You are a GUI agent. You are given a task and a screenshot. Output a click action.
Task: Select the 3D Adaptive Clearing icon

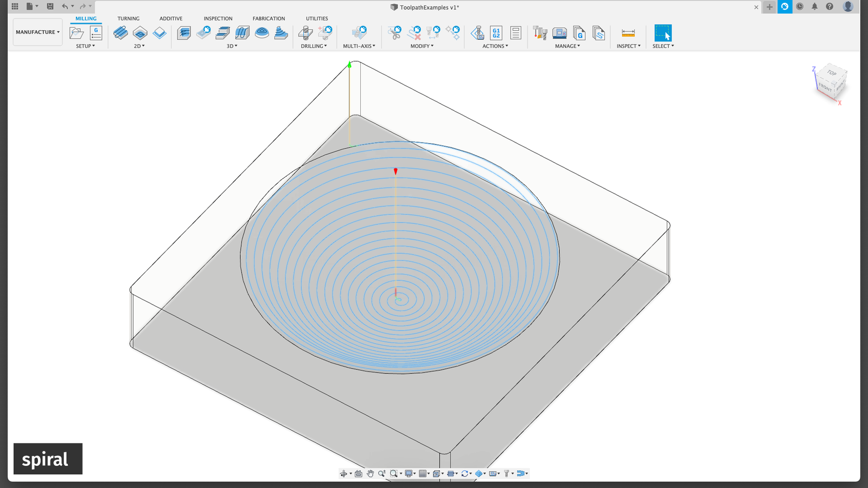tap(184, 33)
